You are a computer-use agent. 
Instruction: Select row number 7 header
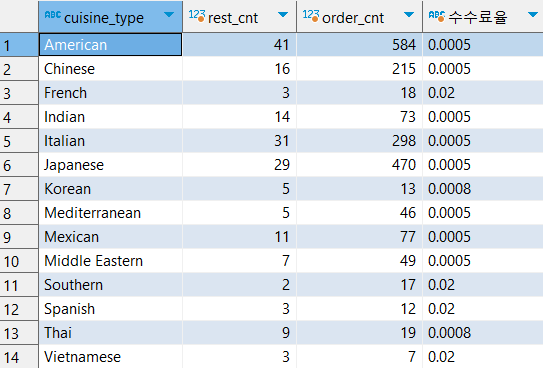pos(19,189)
